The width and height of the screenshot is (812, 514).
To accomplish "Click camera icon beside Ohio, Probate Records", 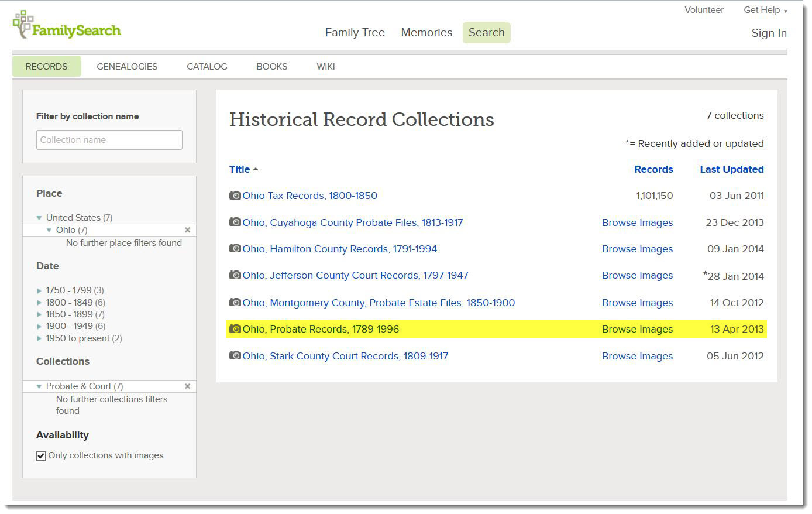I will 235,329.
